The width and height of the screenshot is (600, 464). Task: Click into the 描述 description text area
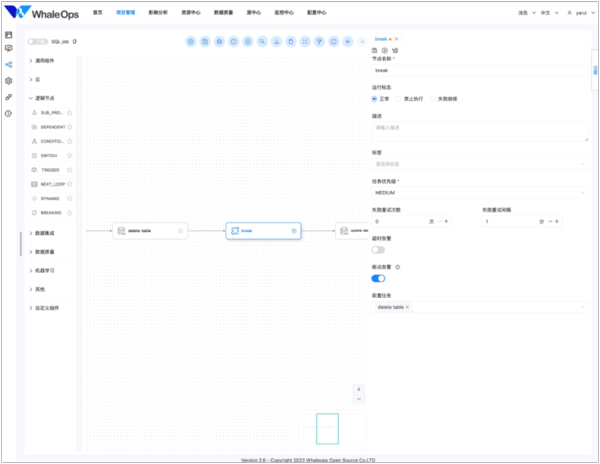[479, 131]
